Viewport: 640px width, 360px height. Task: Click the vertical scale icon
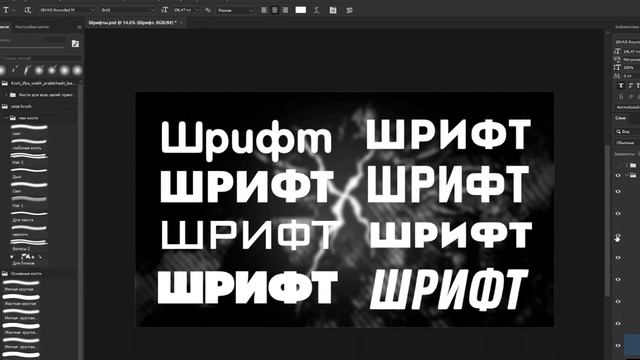coord(617,67)
